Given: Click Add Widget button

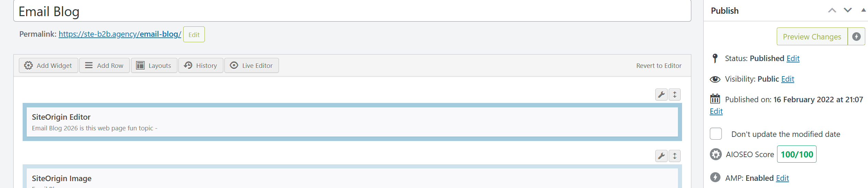Looking at the screenshot, I should [48, 66].
